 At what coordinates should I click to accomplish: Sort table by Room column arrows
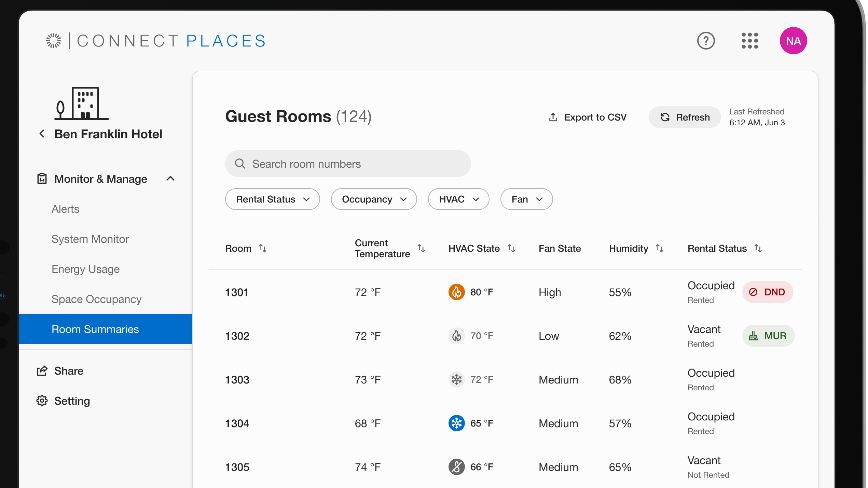[263, 248]
